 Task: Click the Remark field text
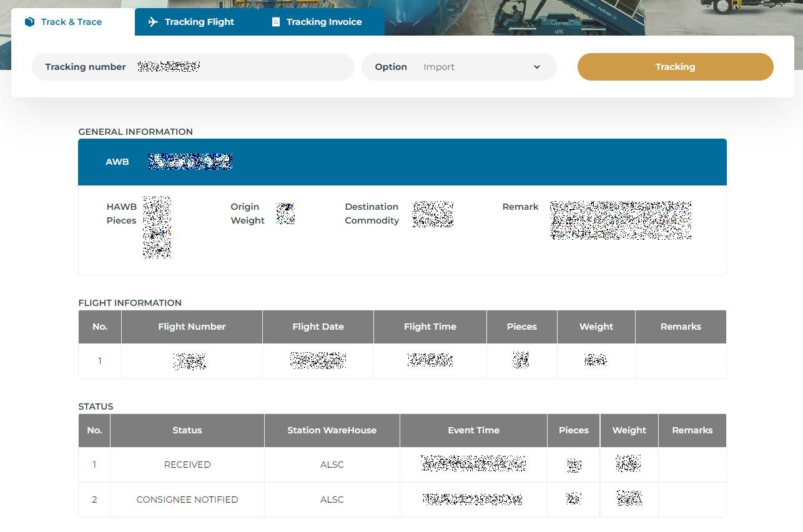620,220
